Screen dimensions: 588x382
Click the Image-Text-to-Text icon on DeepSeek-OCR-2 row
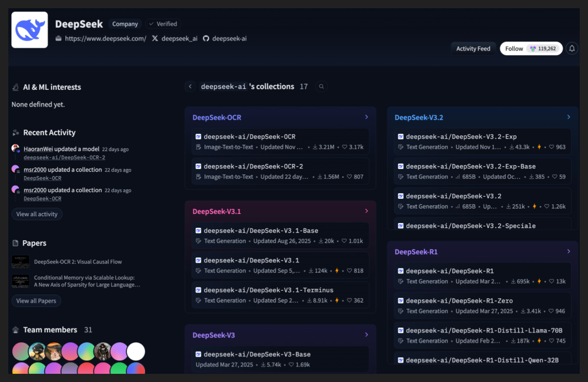198,177
